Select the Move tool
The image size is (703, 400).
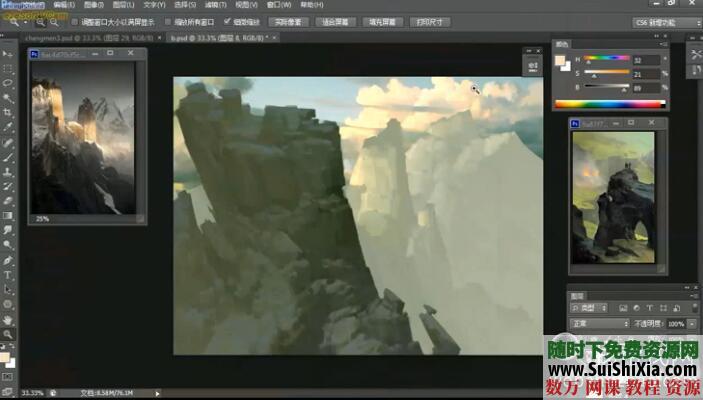click(x=8, y=53)
